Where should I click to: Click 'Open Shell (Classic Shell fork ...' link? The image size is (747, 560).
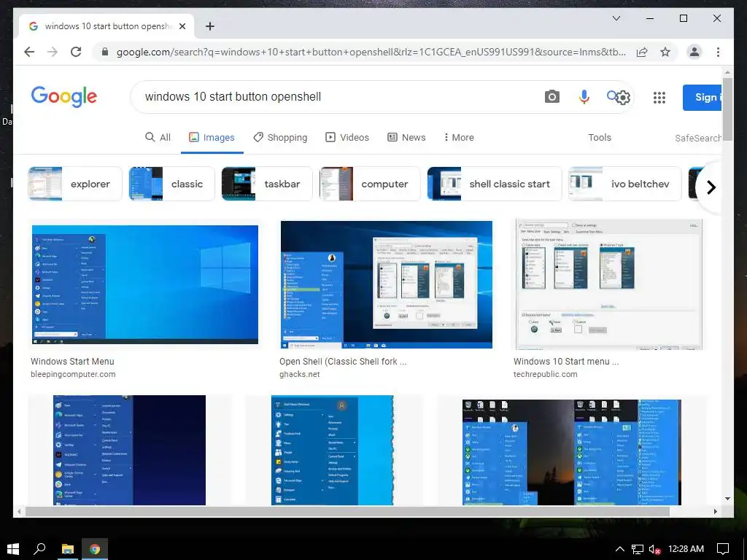point(343,362)
